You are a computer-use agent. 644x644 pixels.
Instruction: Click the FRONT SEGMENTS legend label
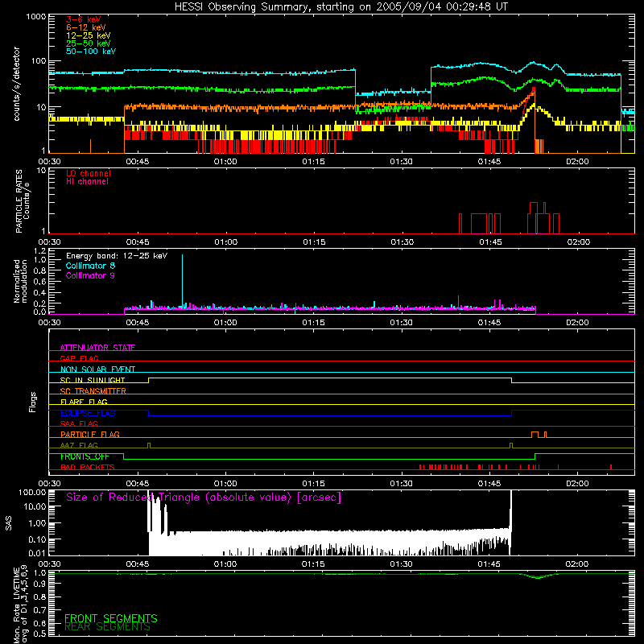[x=111, y=618]
